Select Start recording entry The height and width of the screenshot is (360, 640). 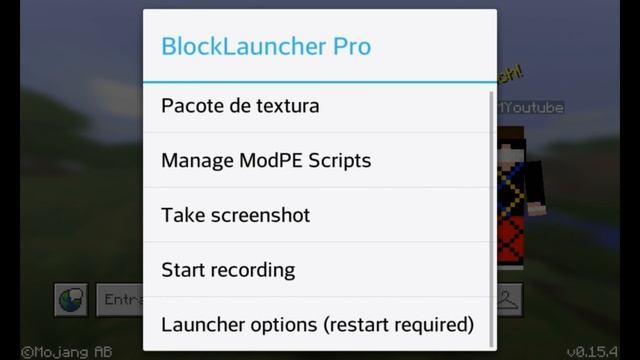pyautogui.click(x=317, y=269)
